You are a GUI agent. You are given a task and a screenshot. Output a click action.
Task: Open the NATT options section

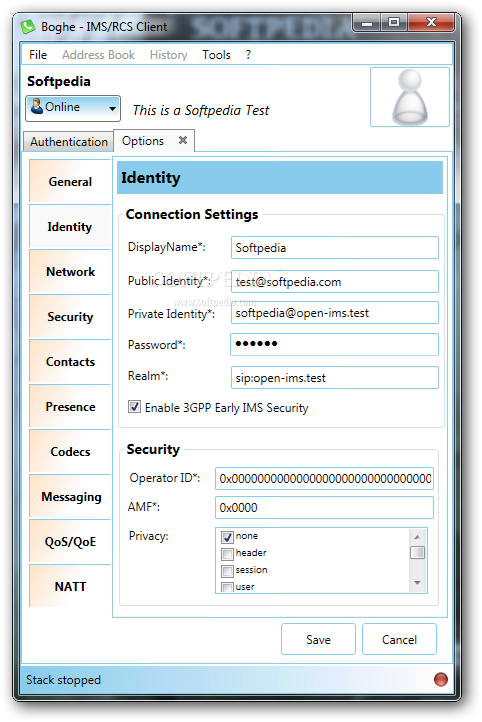(x=70, y=586)
